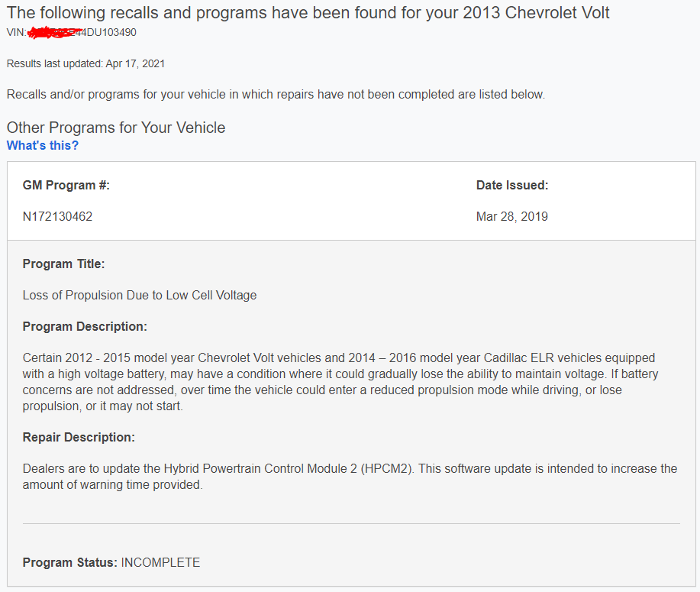Click the GM Program # label

click(66, 186)
